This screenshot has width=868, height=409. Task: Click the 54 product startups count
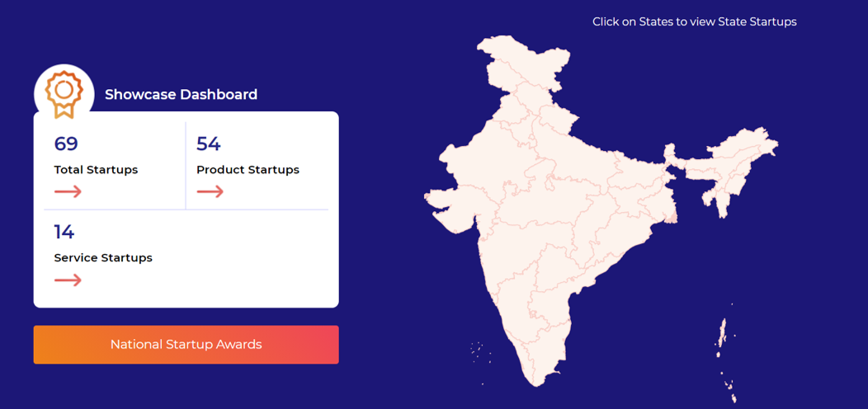point(208,144)
